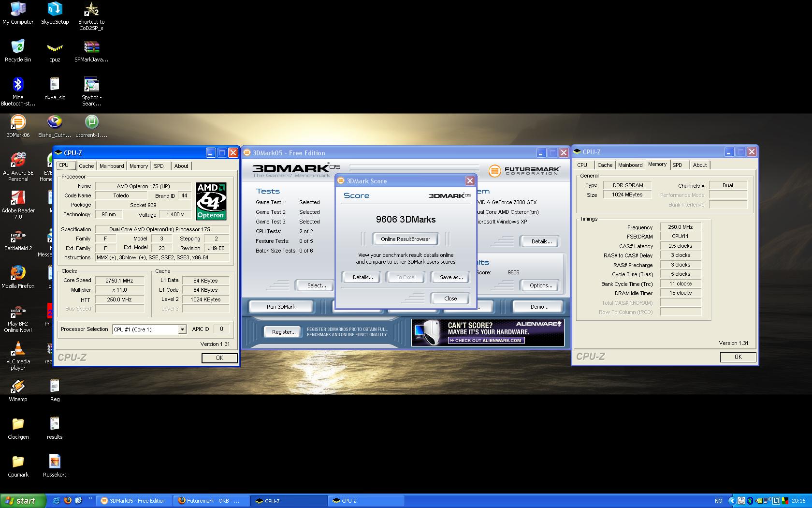Launch 3DMark06 desktop icon
The width and height of the screenshot is (812, 508).
(18, 126)
